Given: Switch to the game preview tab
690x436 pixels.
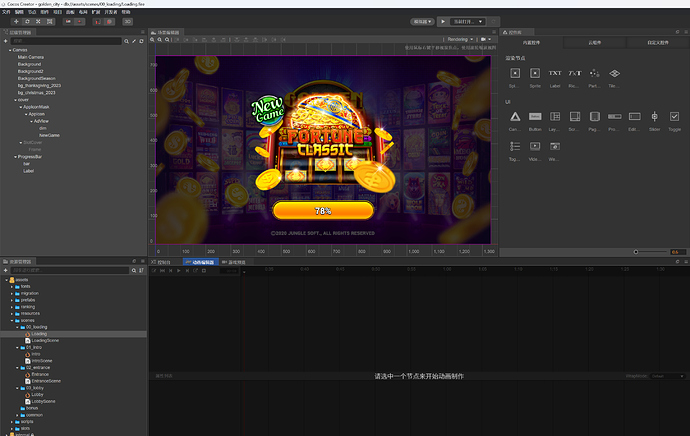Looking at the screenshot, I should click(x=234, y=262).
